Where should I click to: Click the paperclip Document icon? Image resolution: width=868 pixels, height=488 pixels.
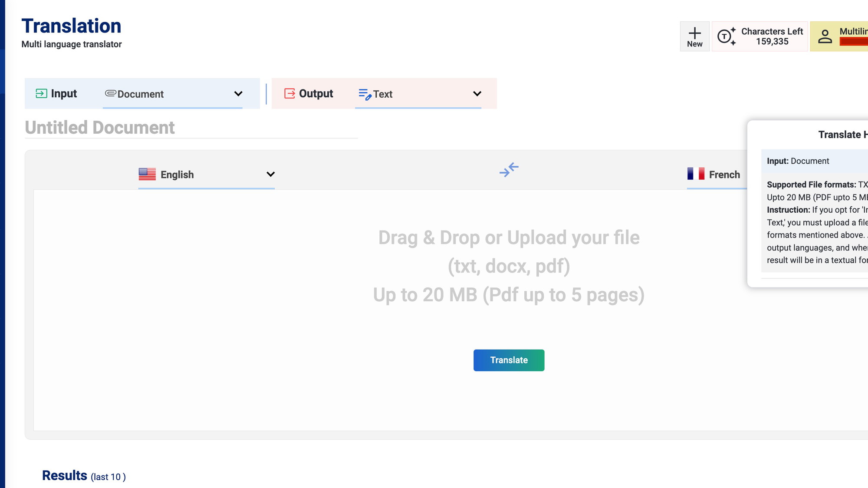coord(110,93)
